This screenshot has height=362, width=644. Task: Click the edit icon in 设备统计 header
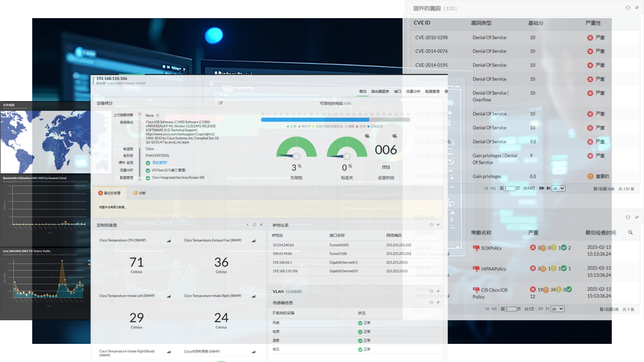click(221, 103)
